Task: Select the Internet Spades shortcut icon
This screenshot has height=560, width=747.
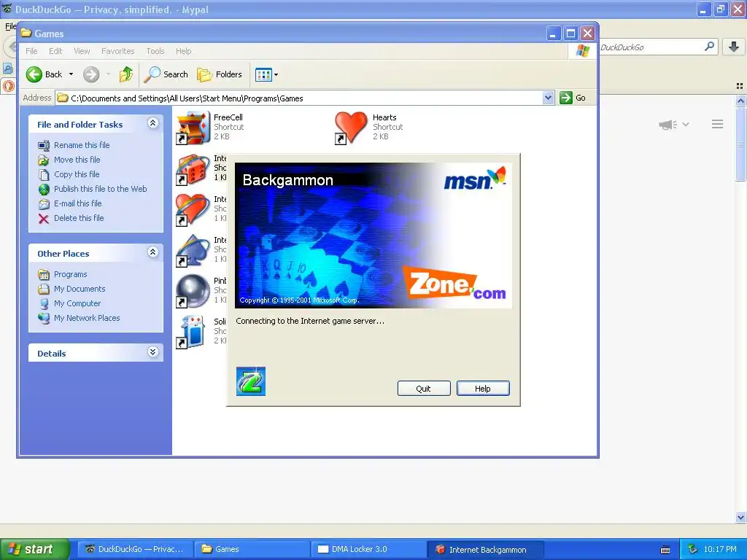Action: [193, 250]
